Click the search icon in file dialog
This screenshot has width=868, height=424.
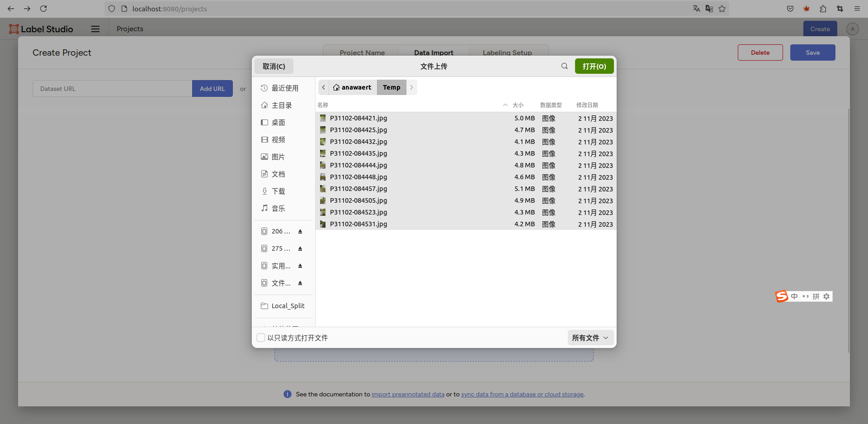pyautogui.click(x=564, y=66)
